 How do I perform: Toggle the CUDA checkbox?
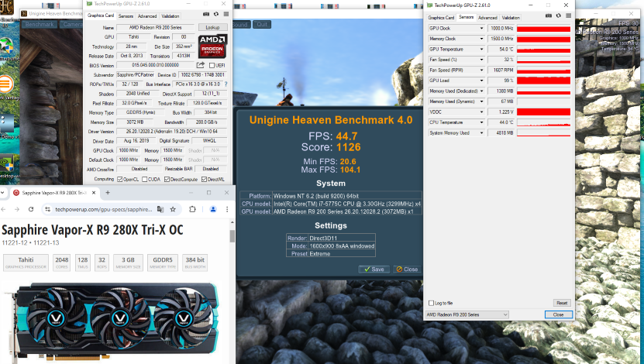pos(144,180)
